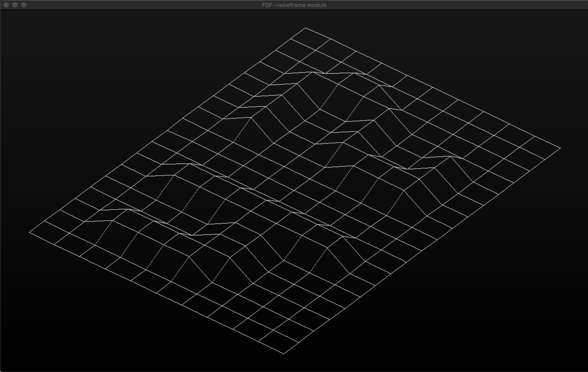588x372 pixels.
Task: Click the bottommost corner vertex of wireframe
Action: (284, 354)
